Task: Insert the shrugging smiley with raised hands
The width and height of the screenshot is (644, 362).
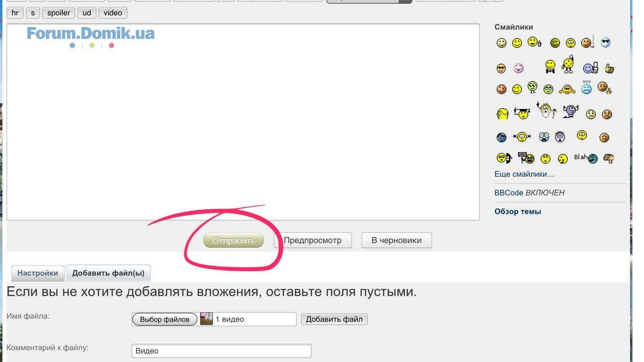Action: 567,89
